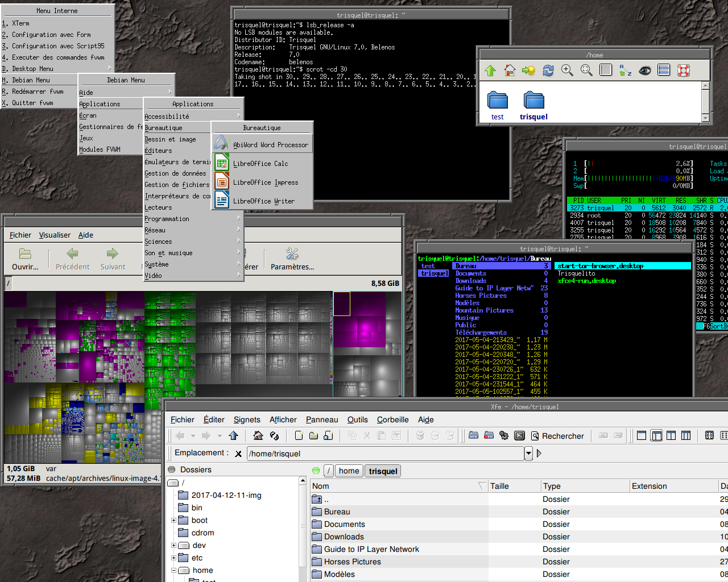Screen dimensions: 728x582
Task: Click the A-Z sort icon
Action: click(x=626, y=70)
